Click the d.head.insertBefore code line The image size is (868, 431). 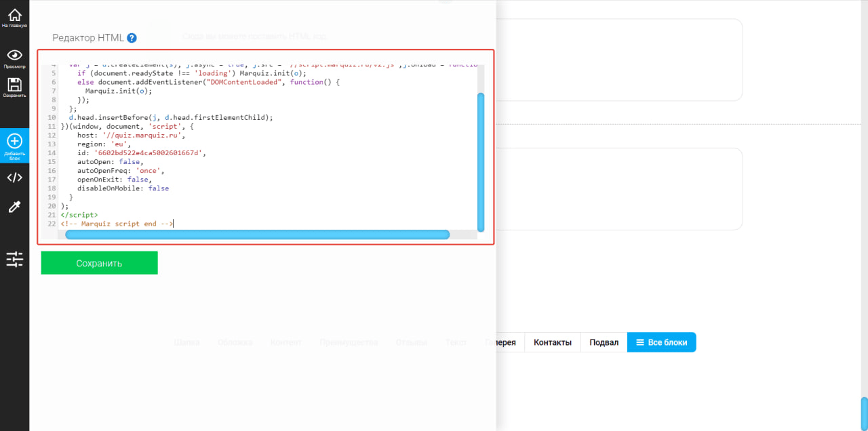[x=171, y=117]
